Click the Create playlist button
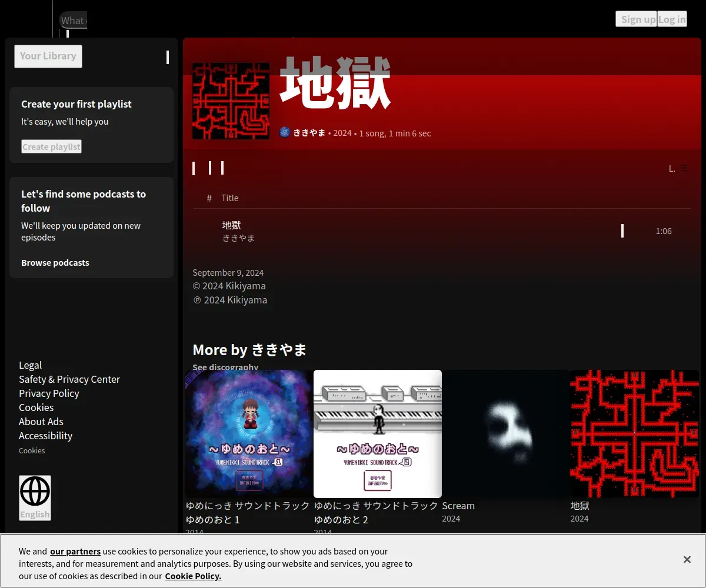The width and height of the screenshot is (706, 588). coord(51,146)
